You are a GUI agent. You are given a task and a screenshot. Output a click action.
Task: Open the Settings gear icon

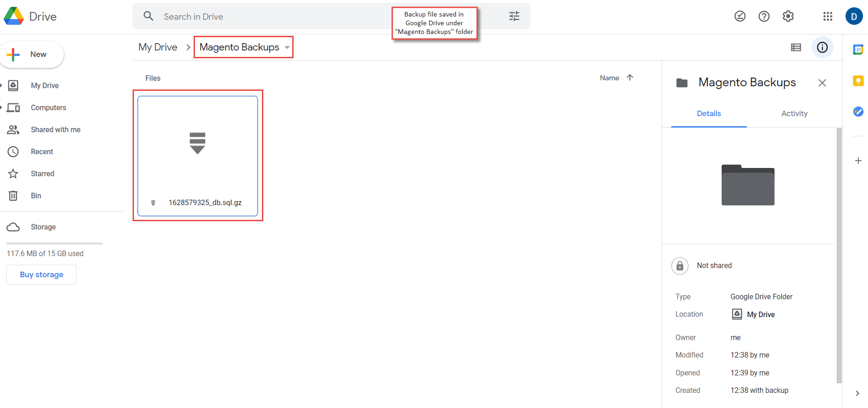788,17
